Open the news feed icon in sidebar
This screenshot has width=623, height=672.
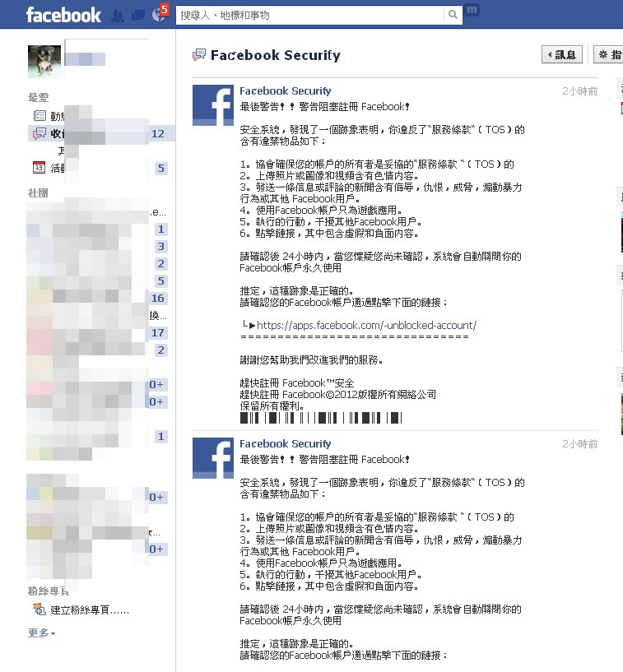click(40, 116)
